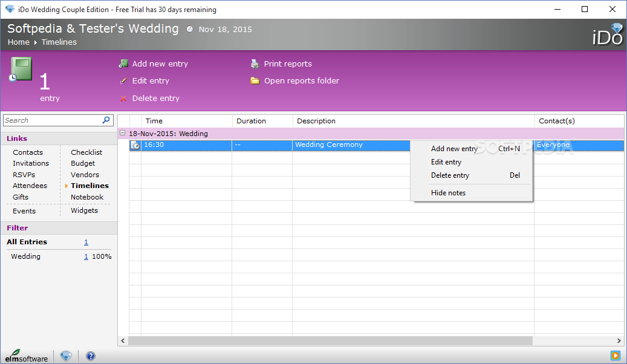
Task: Select the Wedding filter
Action: [25, 256]
